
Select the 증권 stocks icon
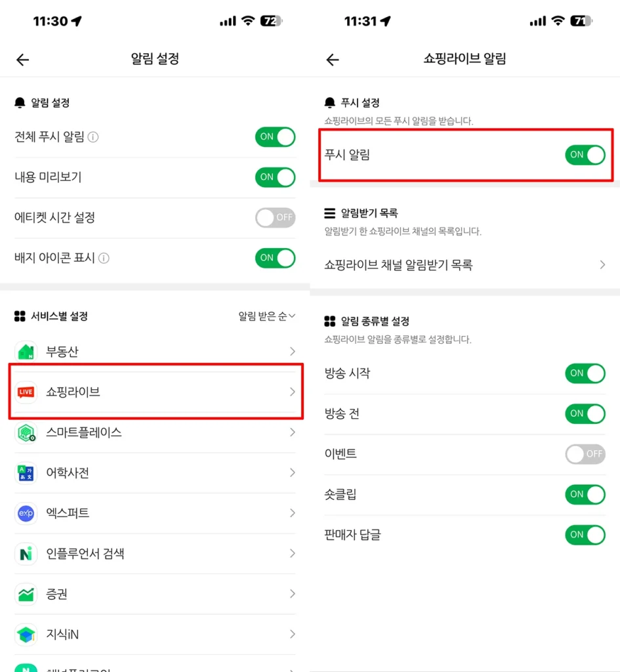click(x=27, y=594)
